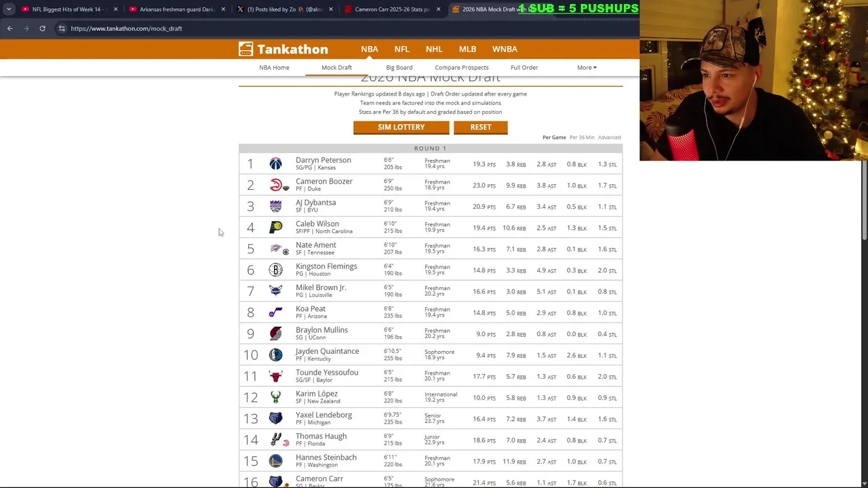Open Mikel Brown Jr. player link
868x488 pixels.
321,287
